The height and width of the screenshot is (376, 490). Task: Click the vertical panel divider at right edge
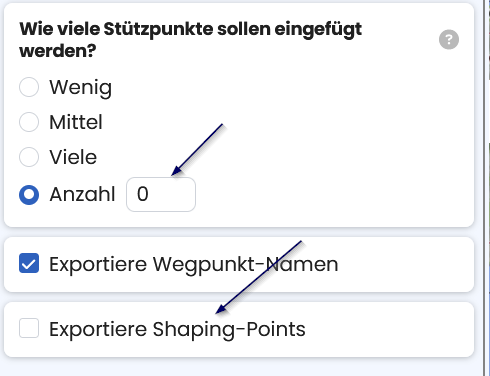[x=484, y=188]
